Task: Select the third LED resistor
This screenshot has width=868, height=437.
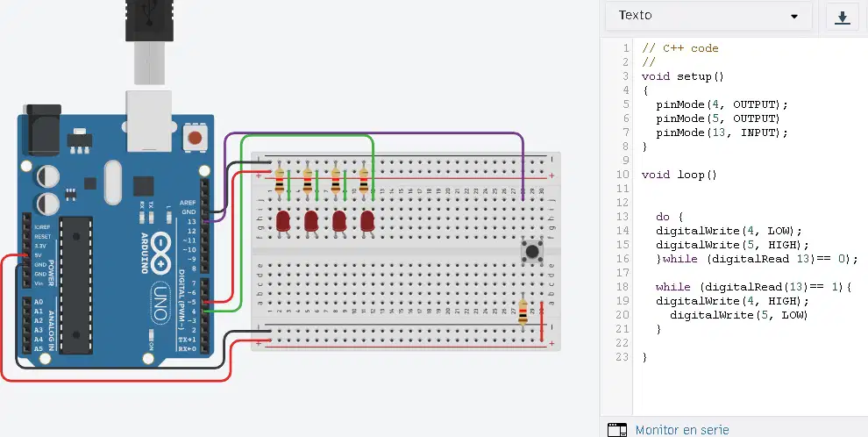Action: tap(336, 179)
